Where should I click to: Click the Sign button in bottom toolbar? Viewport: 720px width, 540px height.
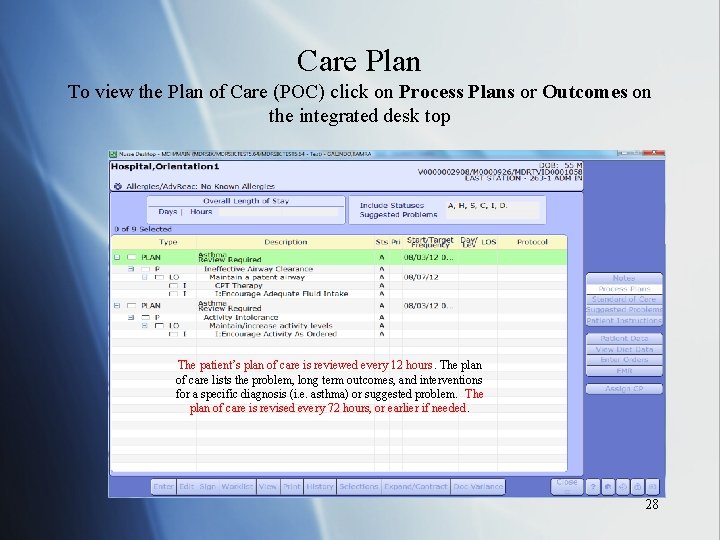click(208, 487)
